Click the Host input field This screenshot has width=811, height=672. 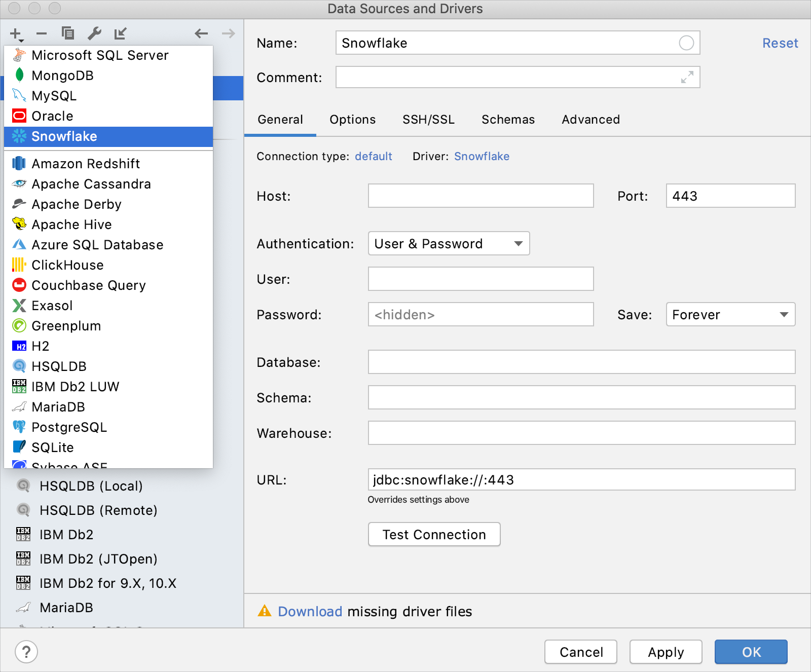click(481, 196)
